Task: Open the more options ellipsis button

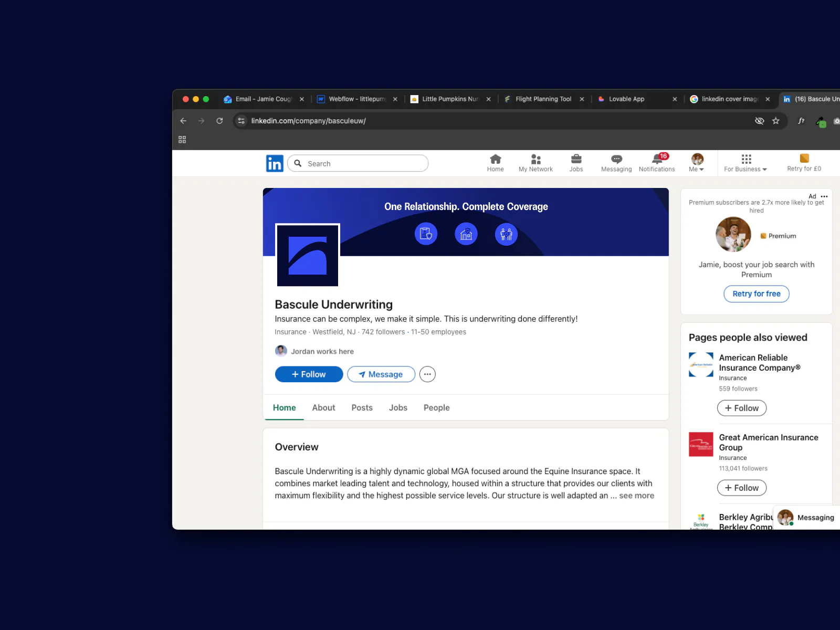Action: coord(427,374)
